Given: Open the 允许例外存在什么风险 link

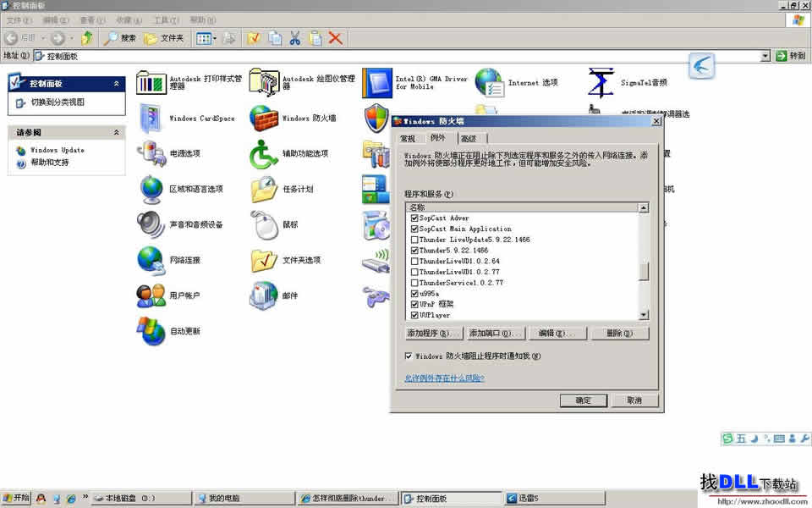Looking at the screenshot, I should click(444, 378).
